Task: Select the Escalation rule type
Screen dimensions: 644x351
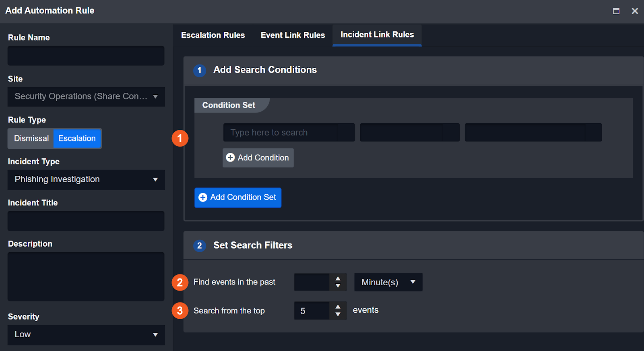Action: click(77, 139)
